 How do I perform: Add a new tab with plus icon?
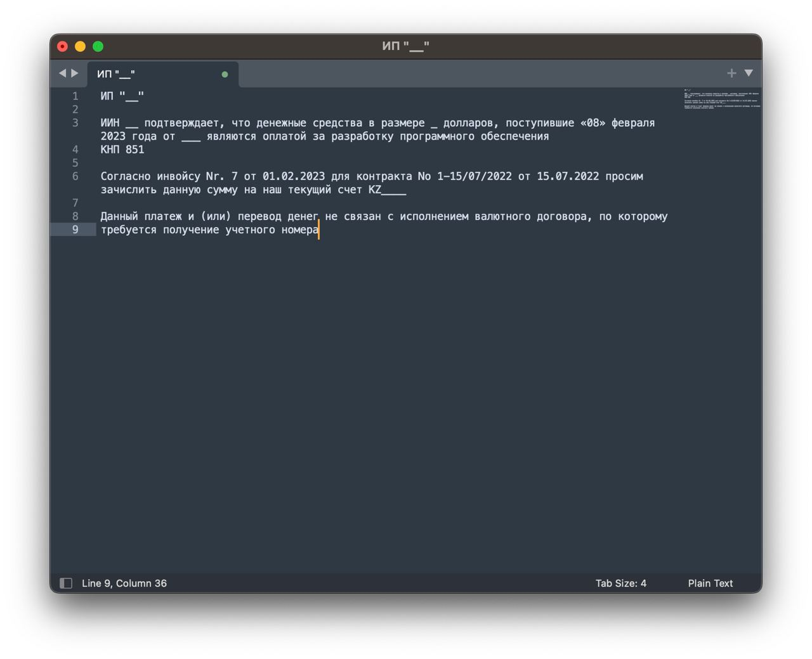[x=731, y=74]
